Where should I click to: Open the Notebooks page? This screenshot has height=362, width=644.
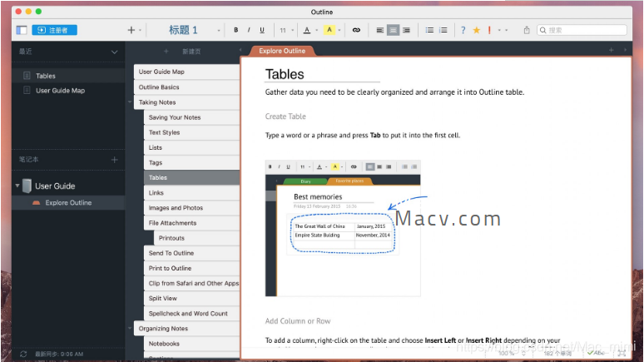(192, 344)
